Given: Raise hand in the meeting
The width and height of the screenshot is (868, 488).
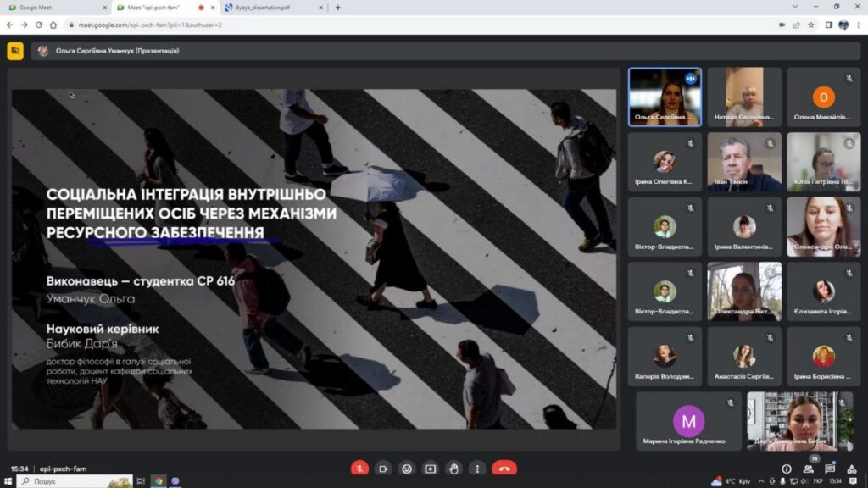Looking at the screenshot, I should [x=454, y=469].
